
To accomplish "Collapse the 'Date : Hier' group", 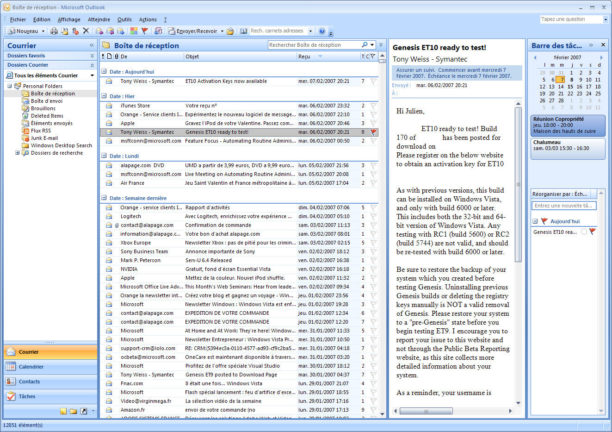I will (x=104, y=96).
